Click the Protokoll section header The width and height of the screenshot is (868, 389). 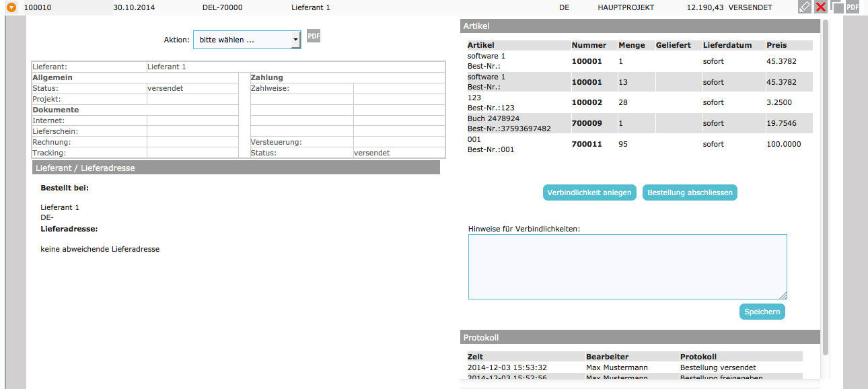(640, 337)
